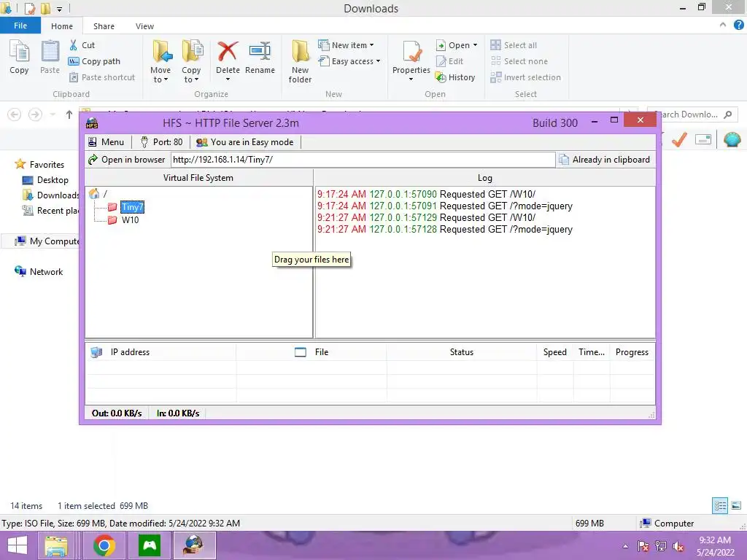The width and height of the screenshot is (747, 560).
Task: Select the W10 folder in the tree
Action: pyautogui.click(x=130, y=220)
